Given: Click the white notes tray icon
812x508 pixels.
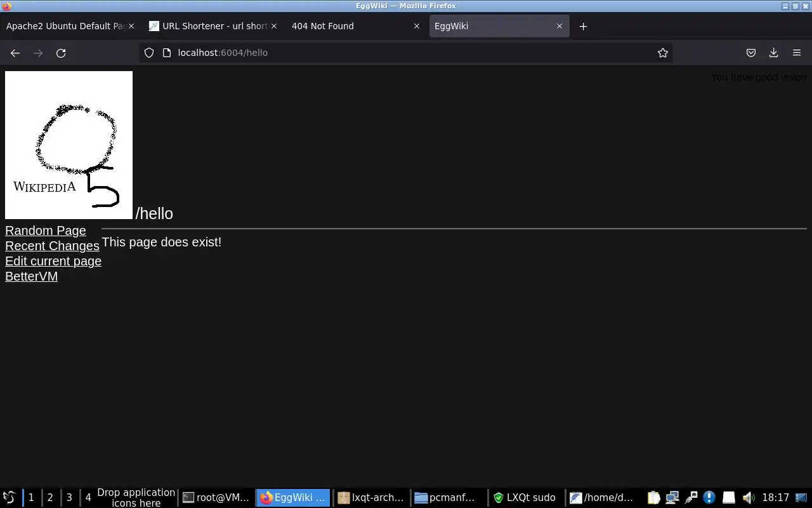Looking at the screenshot, I should pos(729,497).
